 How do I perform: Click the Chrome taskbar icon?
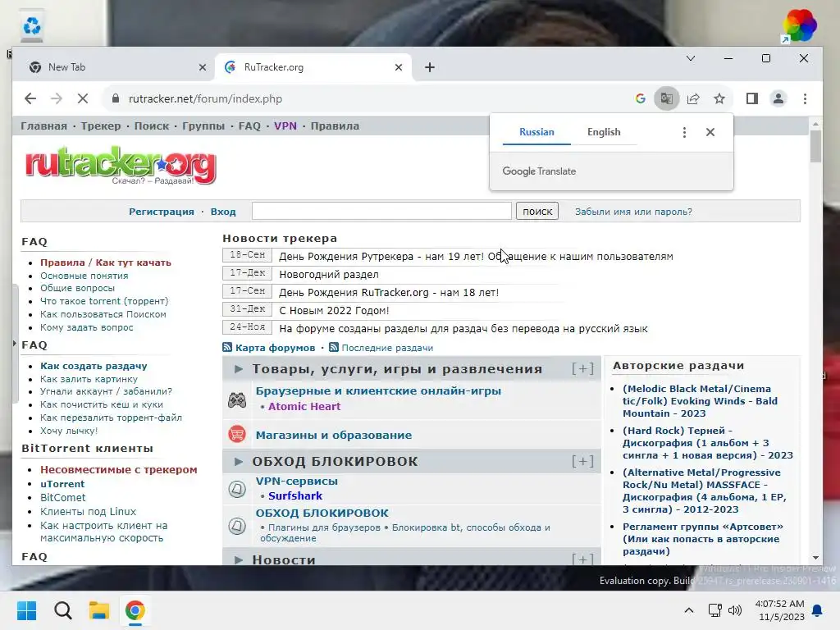pos(135,610)
